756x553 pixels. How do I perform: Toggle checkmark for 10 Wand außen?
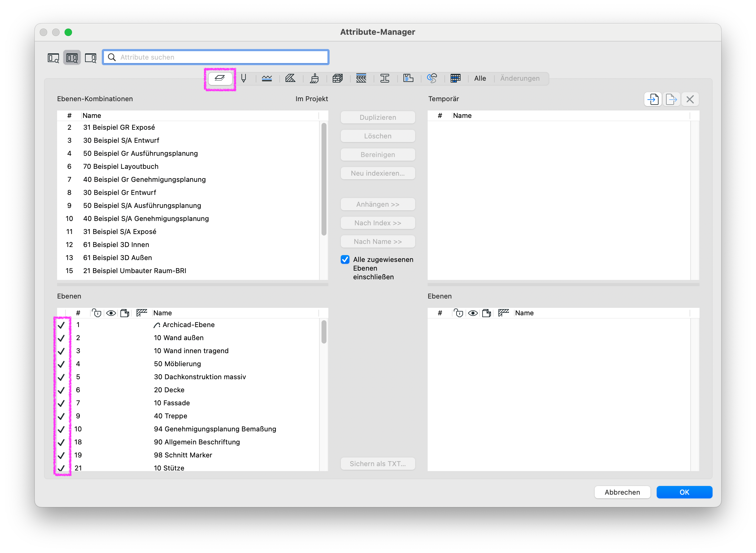pos(61,338)
